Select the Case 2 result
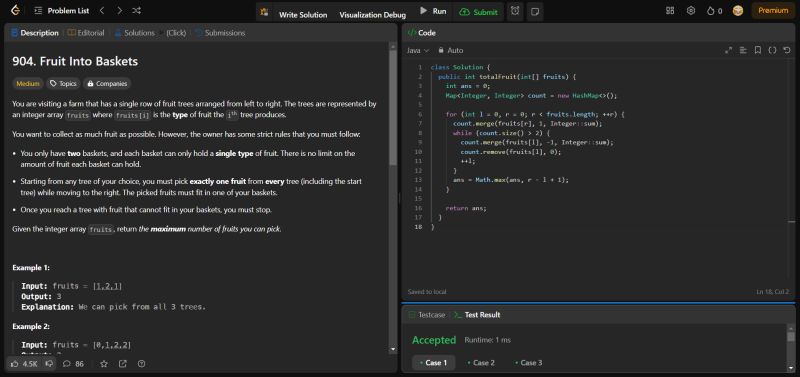The width and height of the screenshot is (800, 377). click(481, 363)
